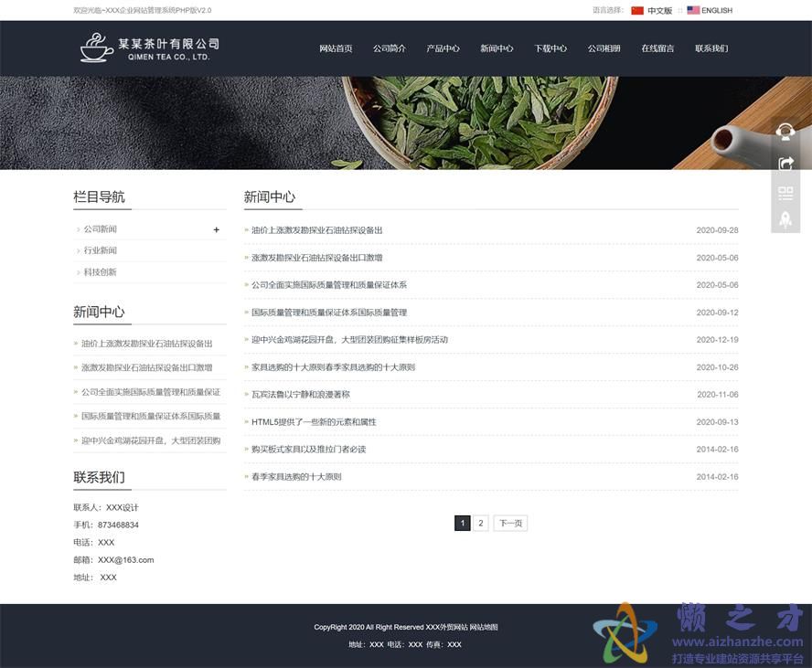Open the 行业新闻 category link

(x=101, y=250)
